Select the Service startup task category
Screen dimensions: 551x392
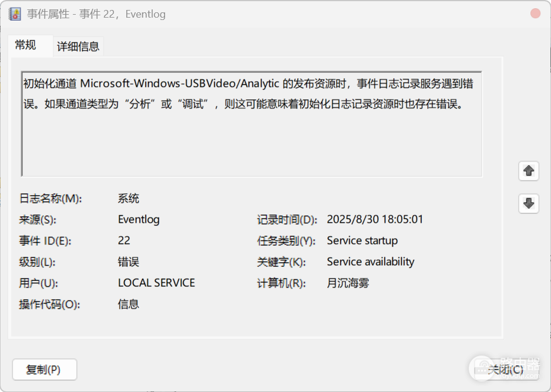[x=362, y=240]
